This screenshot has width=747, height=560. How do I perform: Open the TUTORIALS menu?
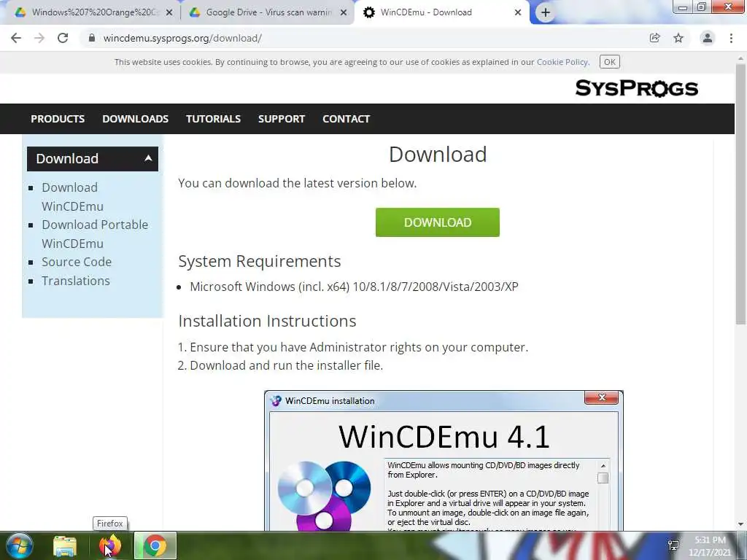(213, 119)
